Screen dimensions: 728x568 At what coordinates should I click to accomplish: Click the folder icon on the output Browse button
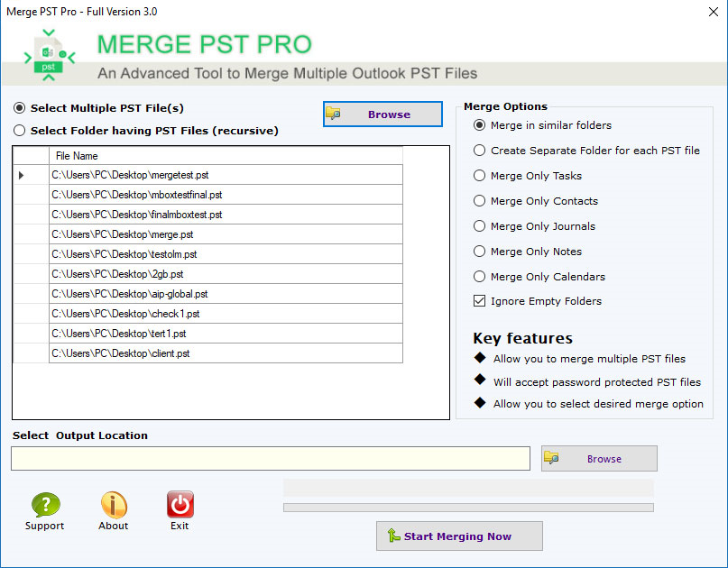coord(551,458)
